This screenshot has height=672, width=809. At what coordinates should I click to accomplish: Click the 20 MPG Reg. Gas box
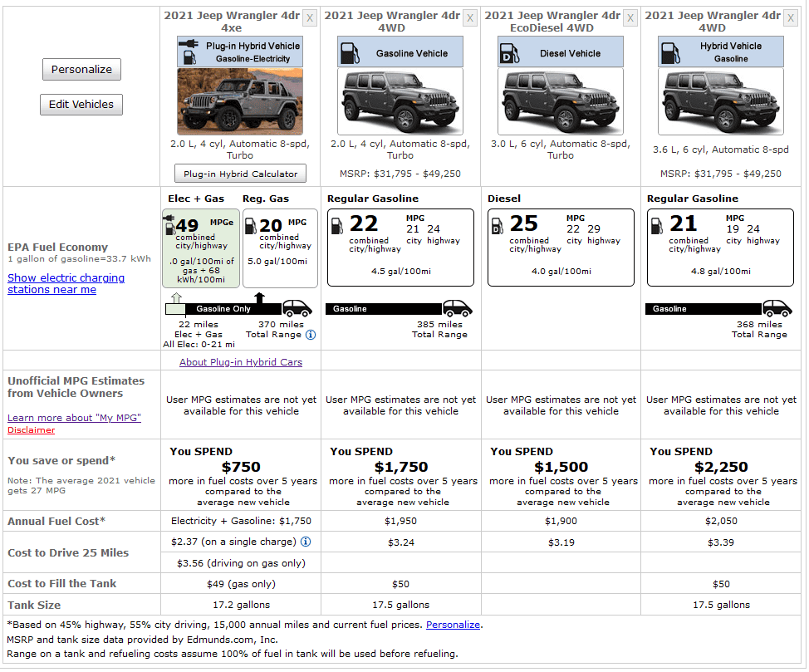point(280,248)
